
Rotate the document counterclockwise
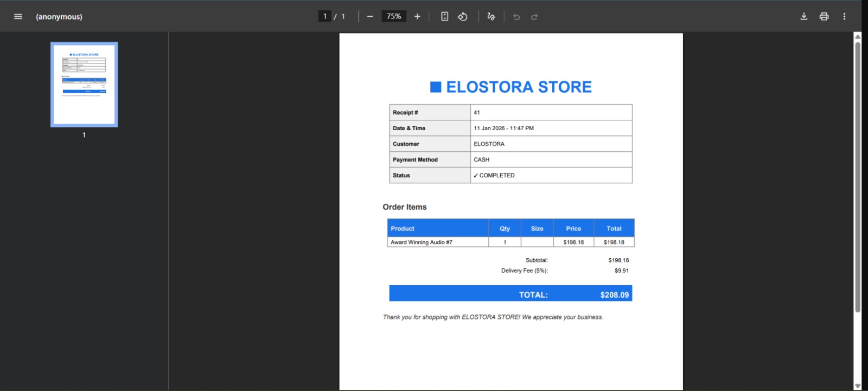point(463,16)
